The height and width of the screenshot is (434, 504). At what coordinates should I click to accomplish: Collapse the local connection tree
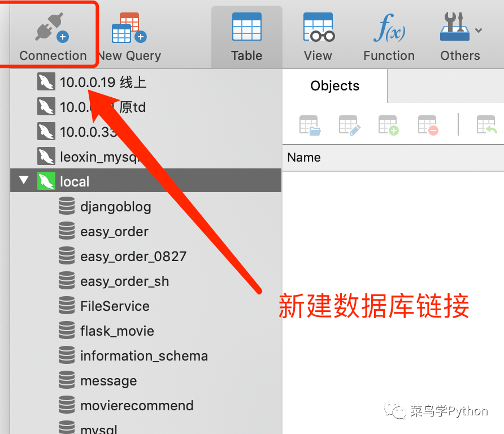click(24, 180)
